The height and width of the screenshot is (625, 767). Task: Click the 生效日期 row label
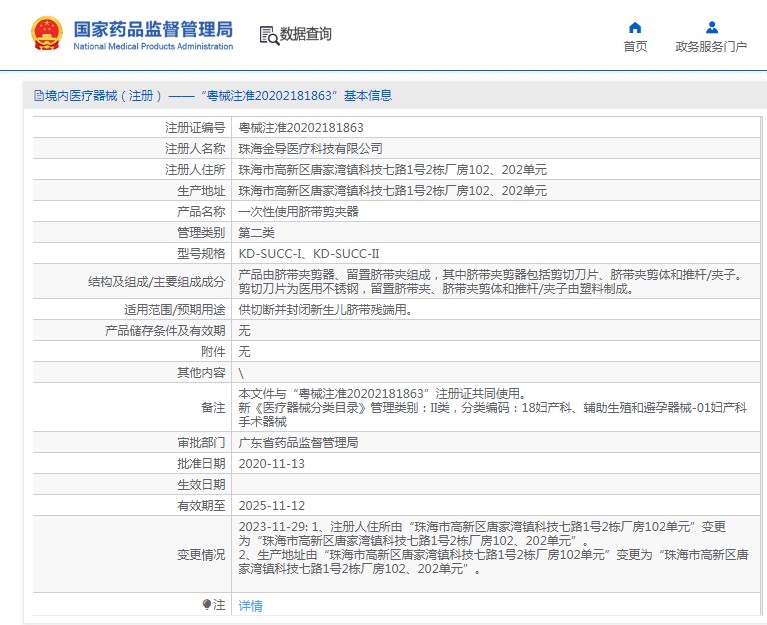[201, 485]
